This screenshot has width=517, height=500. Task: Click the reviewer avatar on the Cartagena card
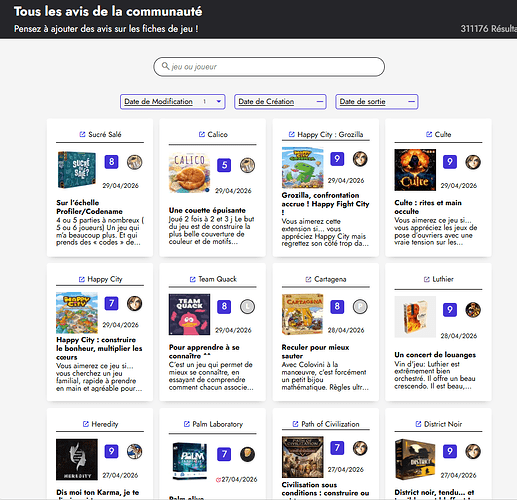pos(360,307)
